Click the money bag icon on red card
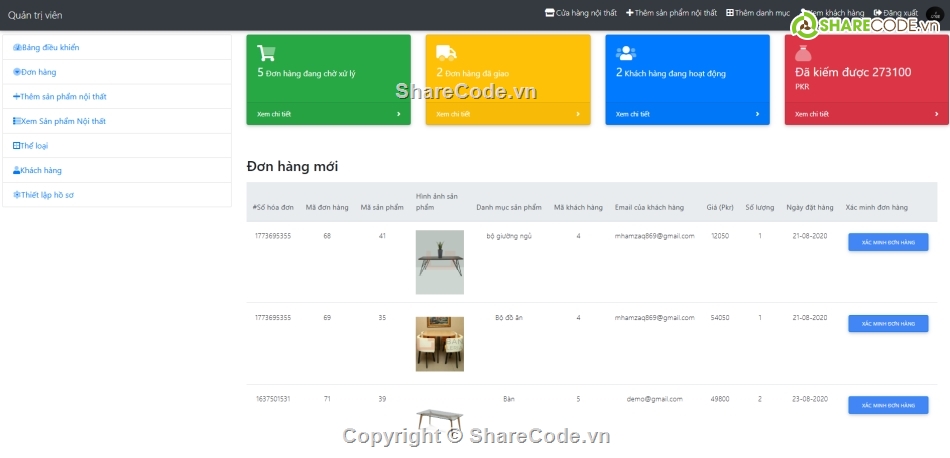 (802, 54)
